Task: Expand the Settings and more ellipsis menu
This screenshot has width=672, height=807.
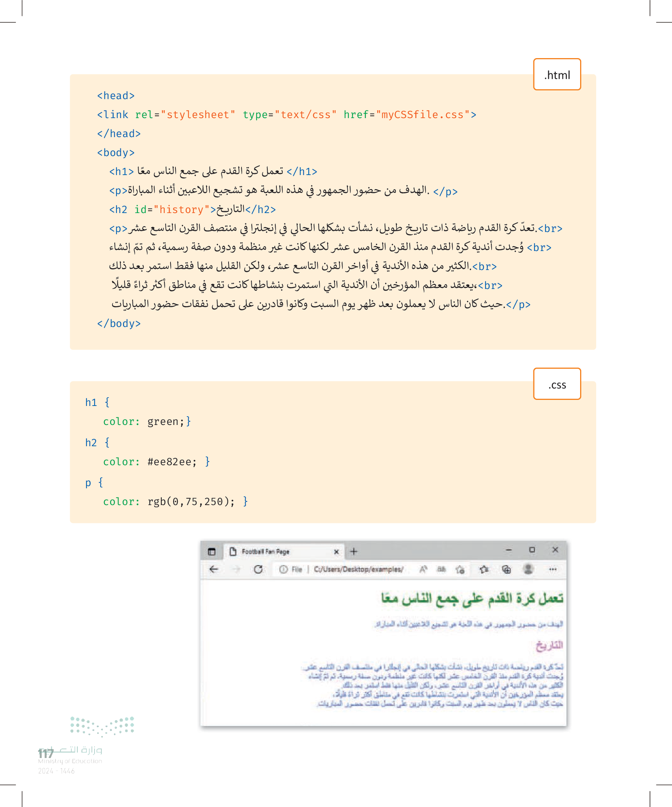Action: coord(552,569)
